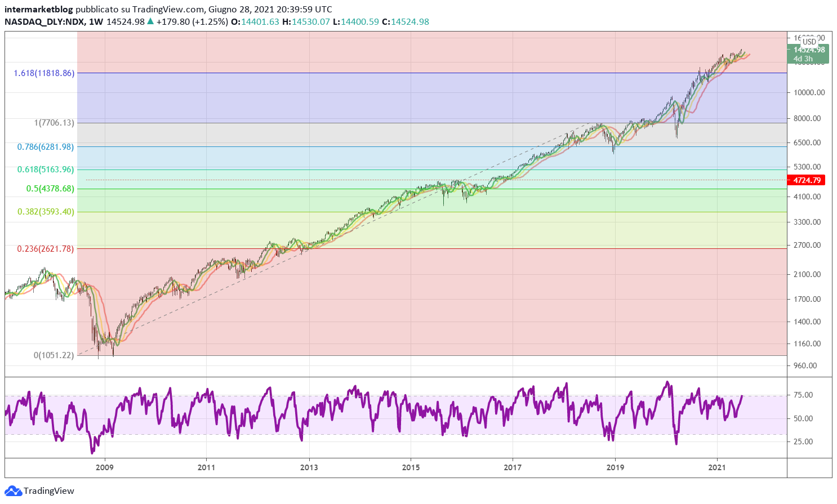Click the 1W timeframe label
The width and height of the screenshot is (837, 504).
pyautogui.click(x=96, y=21)
